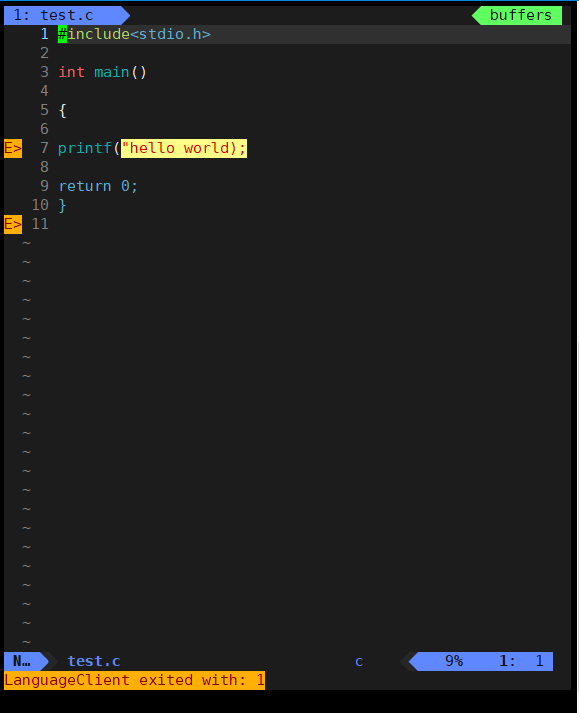Click line number 6 in gutter

pyautogui.click(x=44, y=129)
